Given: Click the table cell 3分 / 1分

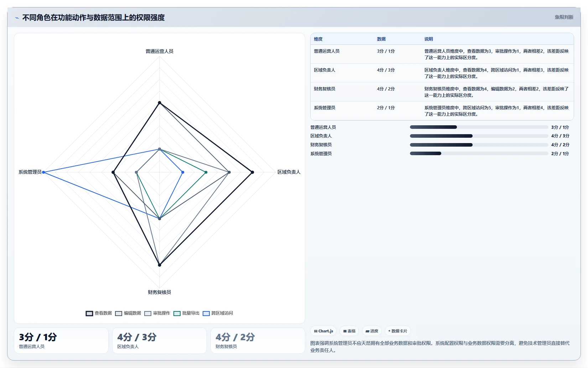Looking at the screenshot, I should [386, 51].
